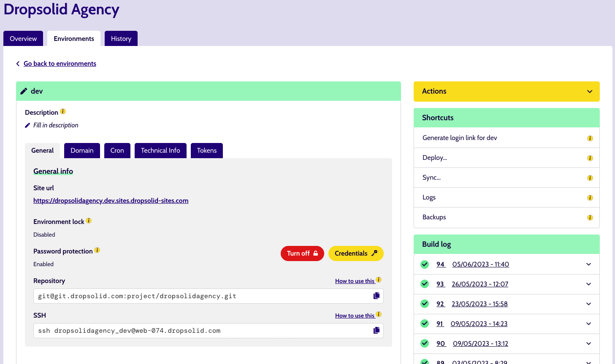Image resolution: width=615 pixels, height=364 pixels.
Task: Expand build 93 log details
Action: tap(589, 284)
